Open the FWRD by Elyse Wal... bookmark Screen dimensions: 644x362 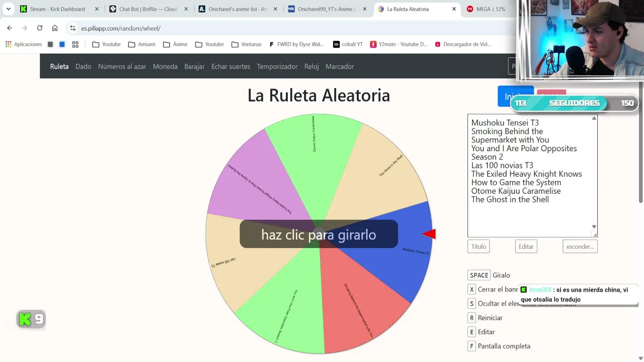point(297,44)
